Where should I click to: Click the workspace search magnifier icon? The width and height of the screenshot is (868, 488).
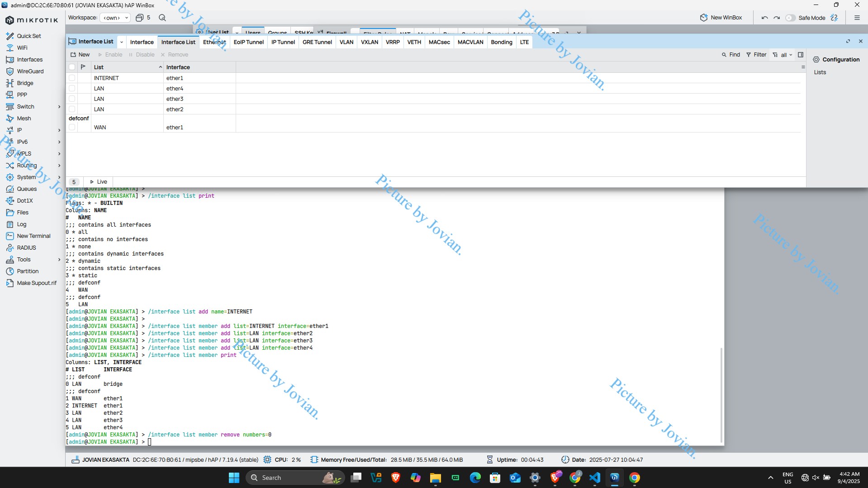point(162,18)
